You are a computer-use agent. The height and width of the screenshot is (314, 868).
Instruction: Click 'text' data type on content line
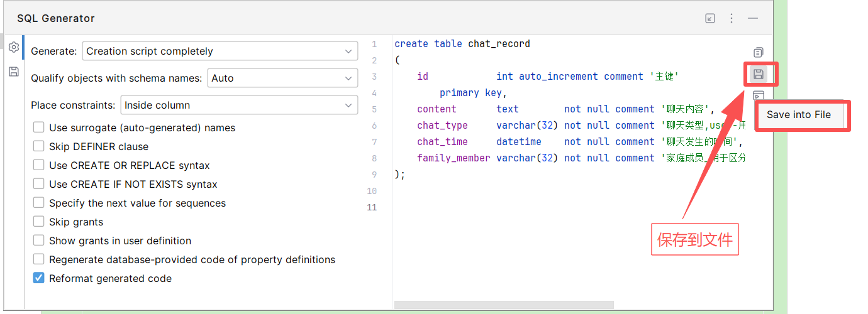pos(508,109)
